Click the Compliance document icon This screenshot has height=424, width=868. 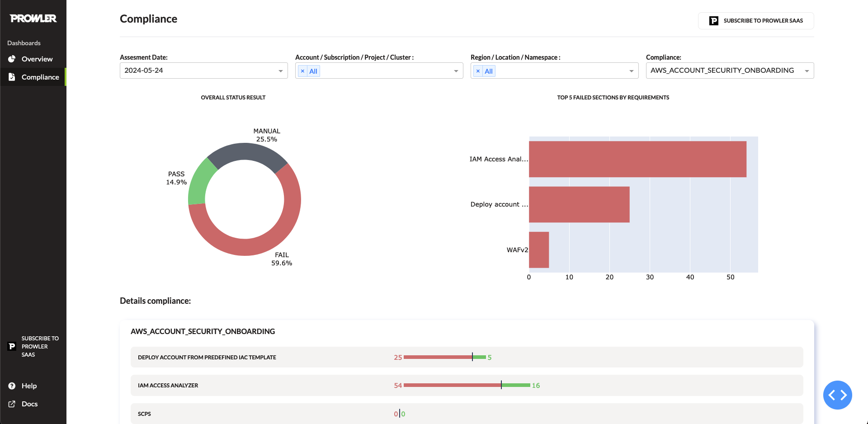click(12, 77)
